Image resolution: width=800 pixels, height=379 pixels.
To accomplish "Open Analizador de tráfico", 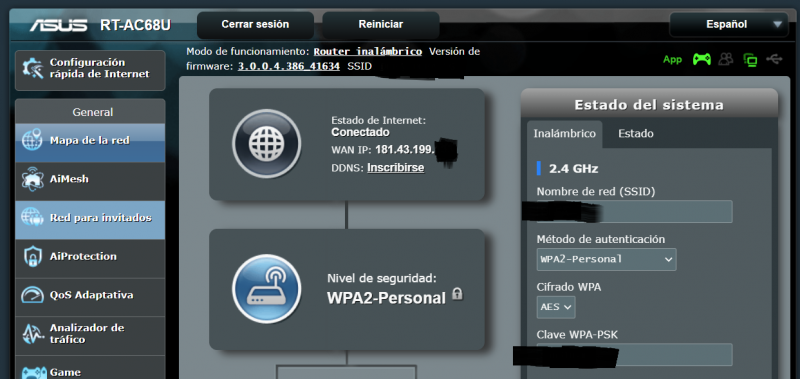I will click(x=90, y=336).
